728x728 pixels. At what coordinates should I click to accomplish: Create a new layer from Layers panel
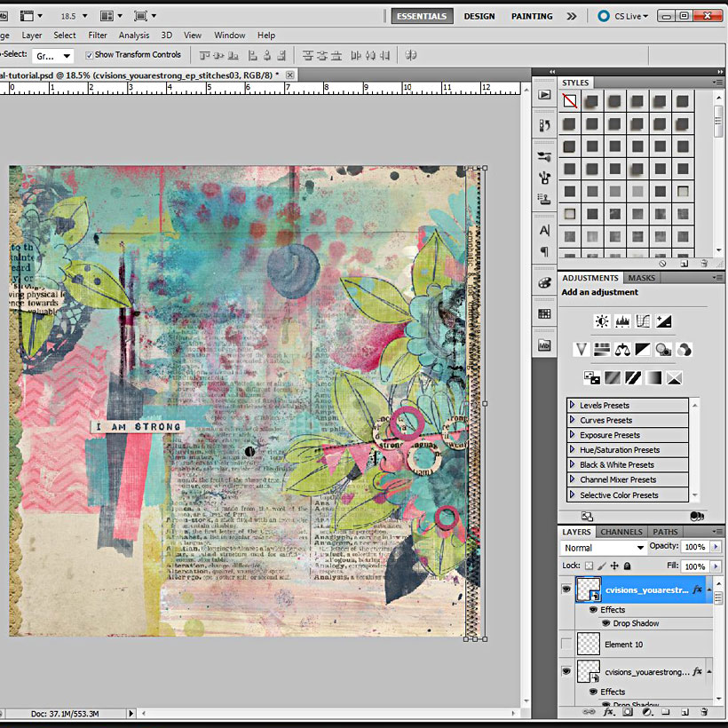coord(684,712)
